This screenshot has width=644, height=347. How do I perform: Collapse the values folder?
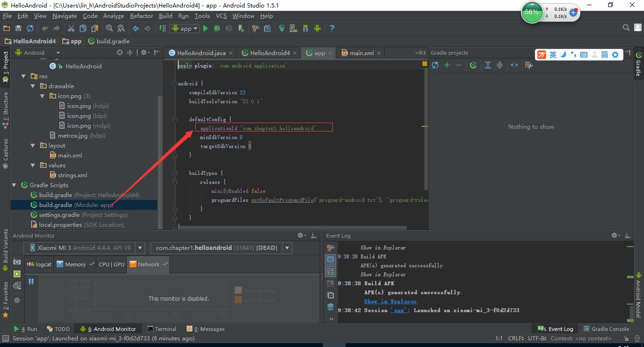pyautogui.click(x=33, y=165)
